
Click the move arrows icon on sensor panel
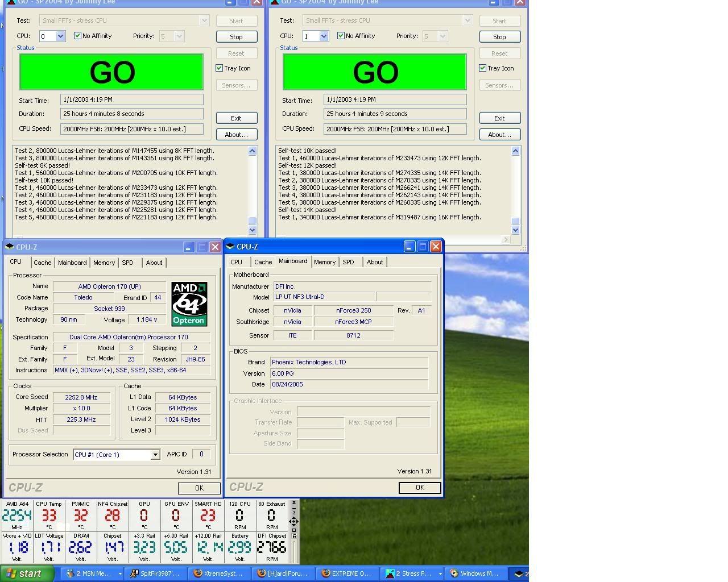point(293,521)
